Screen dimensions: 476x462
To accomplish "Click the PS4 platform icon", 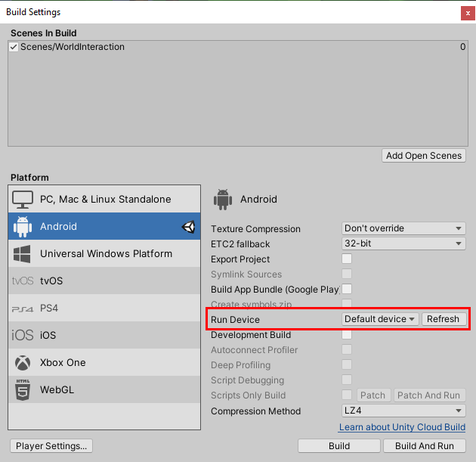I will click(23, 309).
